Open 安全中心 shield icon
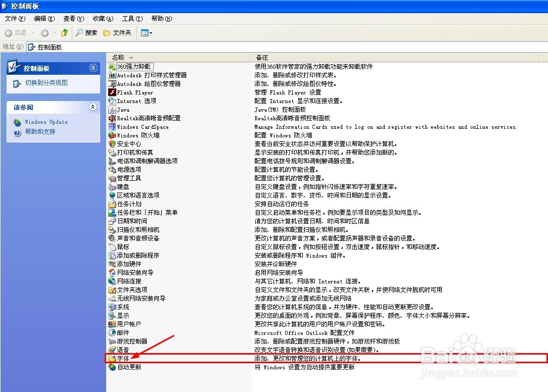The image size is (548, 392). coord(112,144)
